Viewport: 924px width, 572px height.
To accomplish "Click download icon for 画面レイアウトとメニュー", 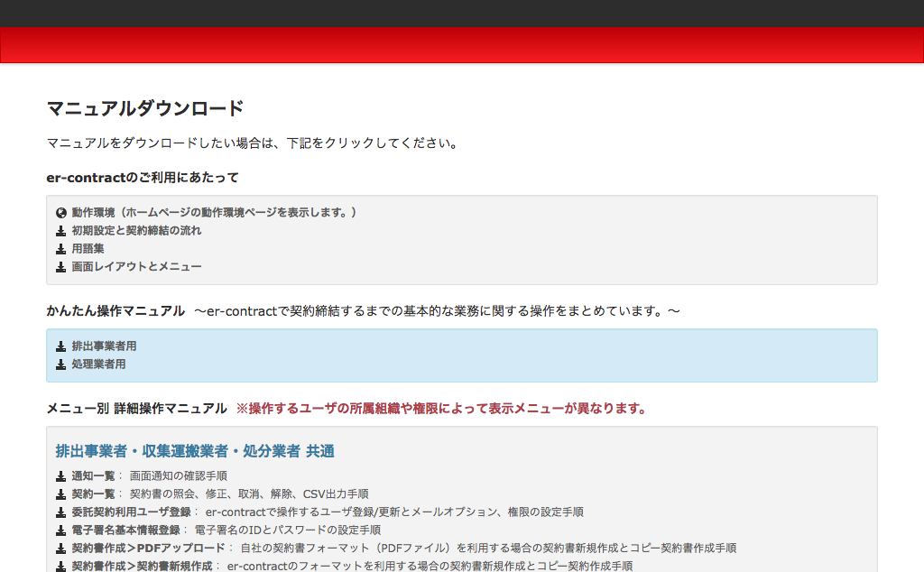I will [x=61, y=267].
